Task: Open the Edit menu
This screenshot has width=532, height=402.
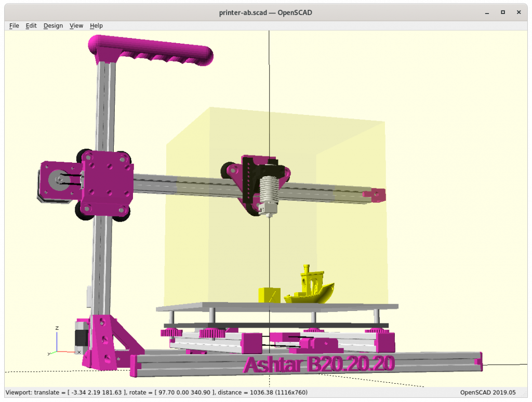Action: click(31, 25)
